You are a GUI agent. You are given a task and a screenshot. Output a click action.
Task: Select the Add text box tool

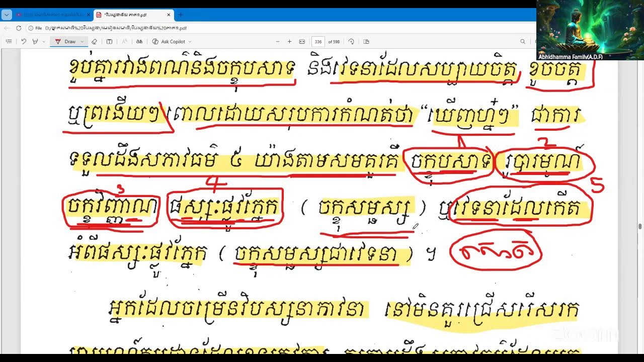point(110,42)
